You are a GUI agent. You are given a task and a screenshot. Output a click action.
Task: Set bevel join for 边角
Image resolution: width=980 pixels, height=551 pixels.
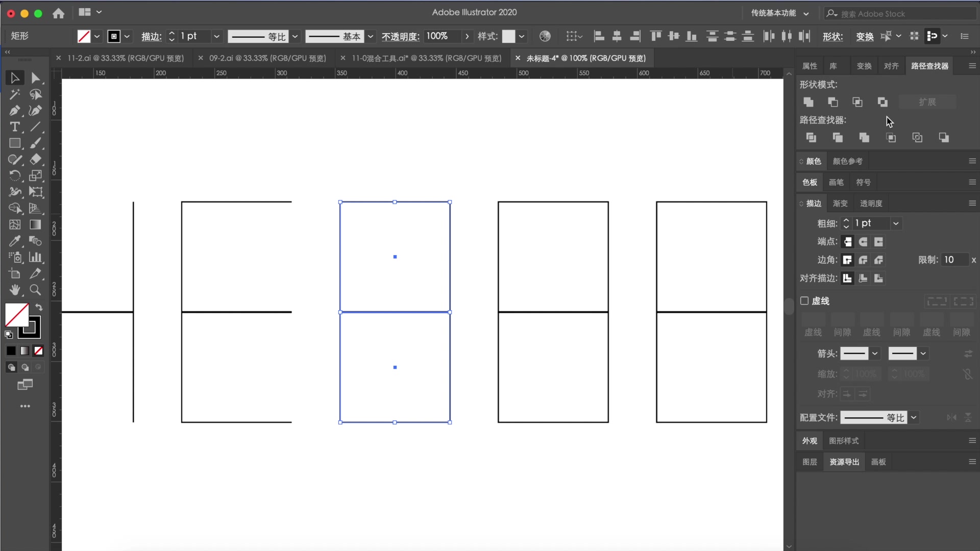878,260
